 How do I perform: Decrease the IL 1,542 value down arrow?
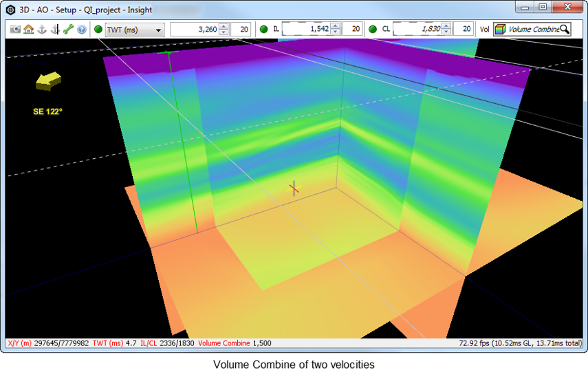(x=336, y=32)
